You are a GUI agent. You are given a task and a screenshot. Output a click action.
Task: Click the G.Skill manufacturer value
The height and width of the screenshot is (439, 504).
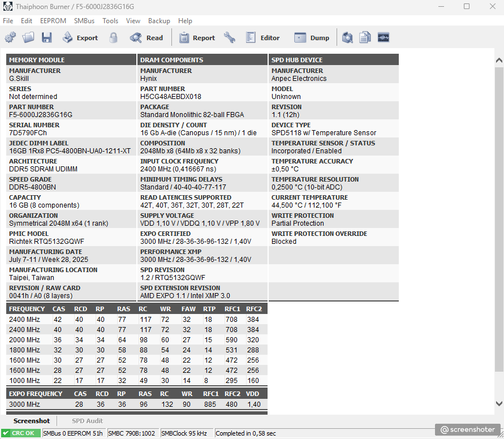(19, 79)
